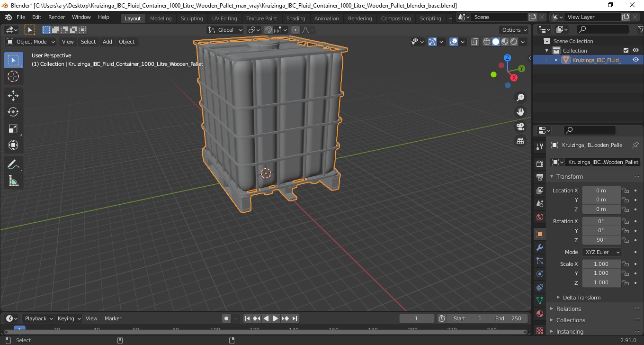This screenshot has width=644, height=345.
Task: Open the Material properties tab
Action: click(x=539, y=314)
